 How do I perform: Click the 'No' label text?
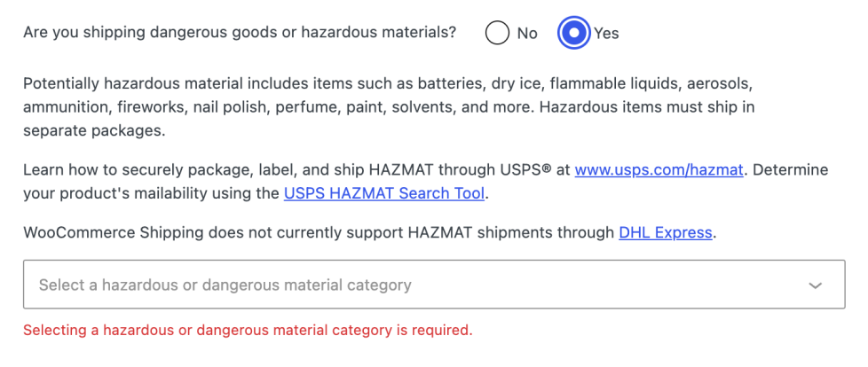pyautogui.click(x=527, y=34)
